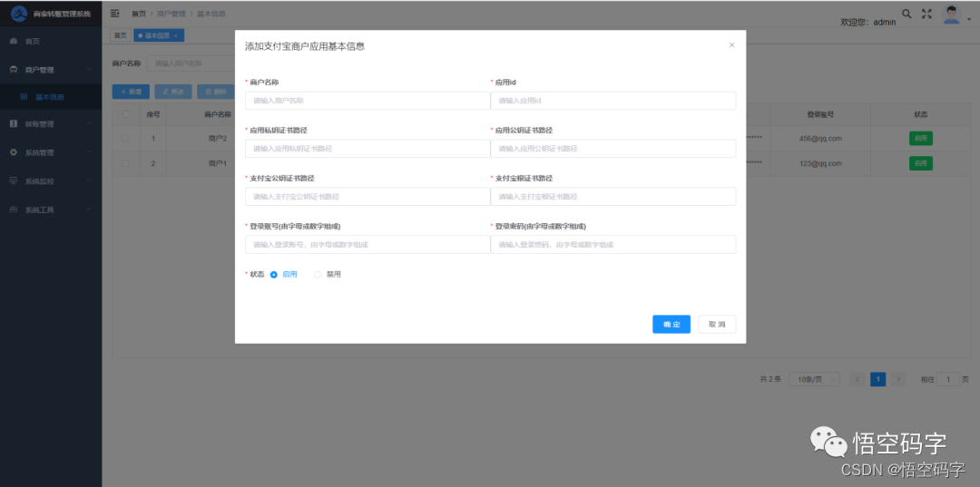This screenshot has height=487, width=980.
Task: Focus the 支付宝公钥证书路径 input field
Action: click(367, 197)
